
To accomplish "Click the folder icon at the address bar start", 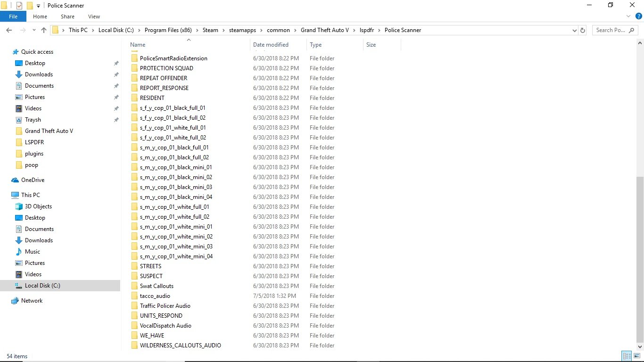I will click(56, 30).
